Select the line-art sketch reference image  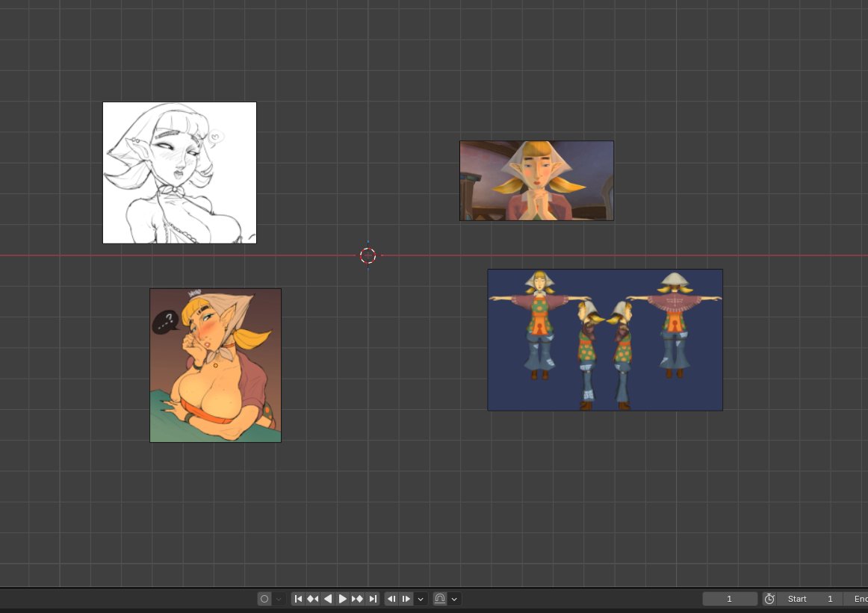179,172
